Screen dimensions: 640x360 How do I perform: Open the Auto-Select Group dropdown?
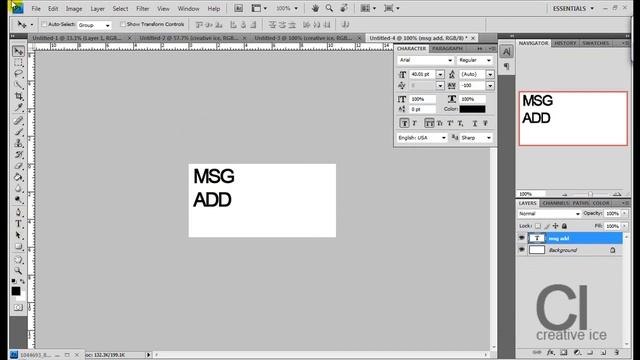(94, 25)
